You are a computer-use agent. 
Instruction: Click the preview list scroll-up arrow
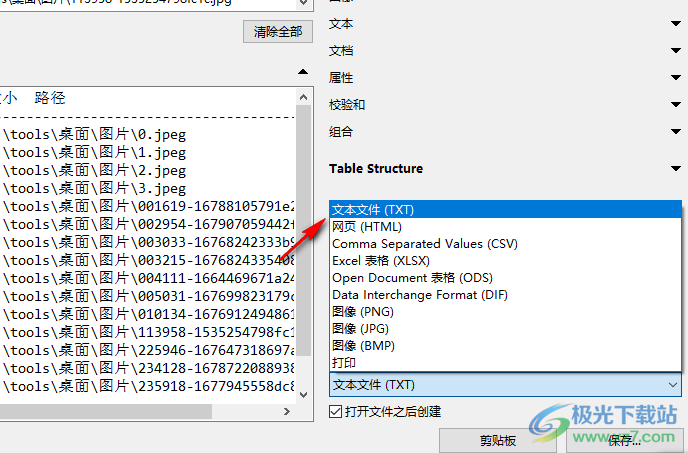(x=304, y=97)
